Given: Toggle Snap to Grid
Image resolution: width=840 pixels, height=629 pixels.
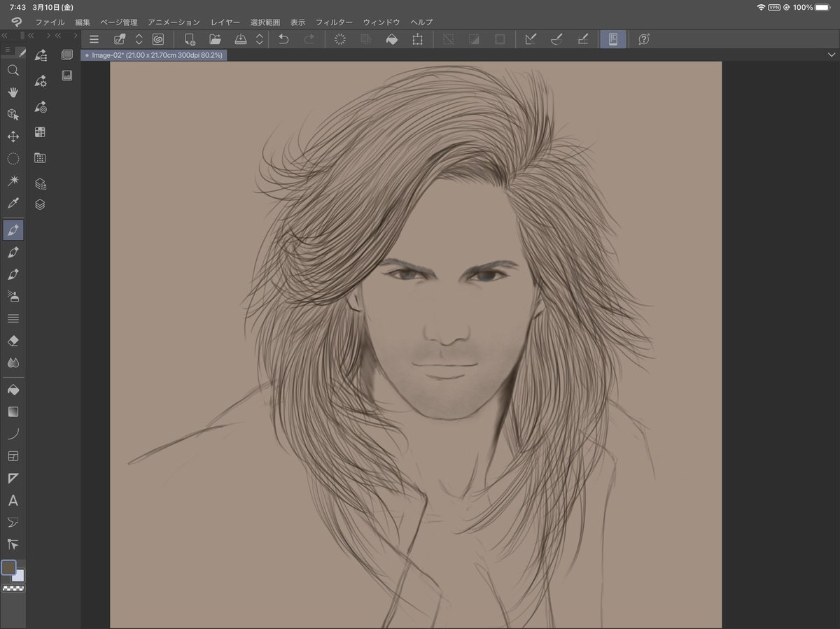Looking at the screenshot, I should click(x=582, y=39).
